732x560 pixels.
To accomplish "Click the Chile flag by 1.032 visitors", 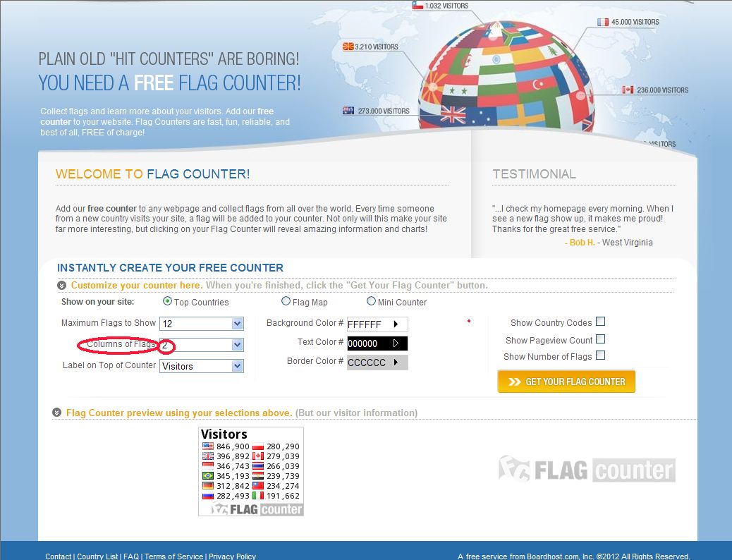I will [417, 6].
